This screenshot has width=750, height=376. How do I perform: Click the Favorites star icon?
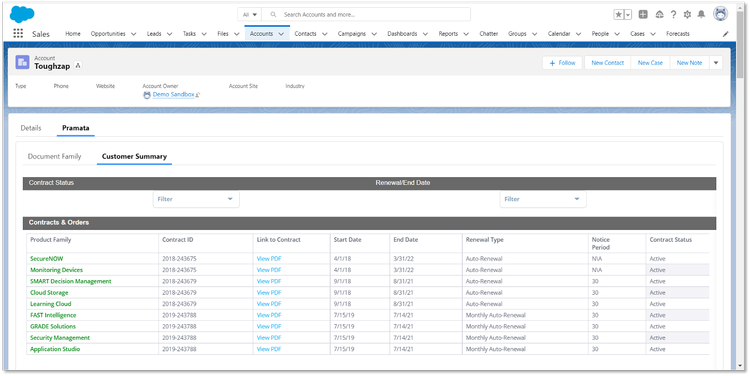click(x=618, y=15)
